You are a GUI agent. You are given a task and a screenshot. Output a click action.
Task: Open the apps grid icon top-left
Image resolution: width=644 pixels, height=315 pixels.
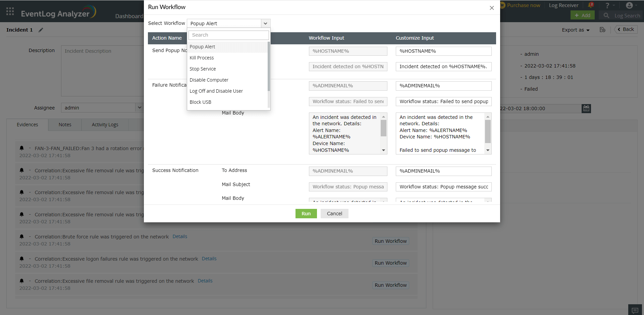[x=10, y=11]
